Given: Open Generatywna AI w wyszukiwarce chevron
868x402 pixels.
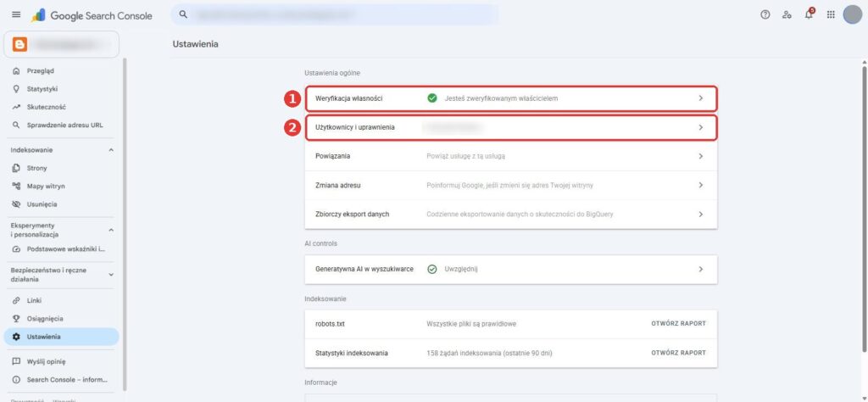Looking at the screenshot, I should [700, 269].
